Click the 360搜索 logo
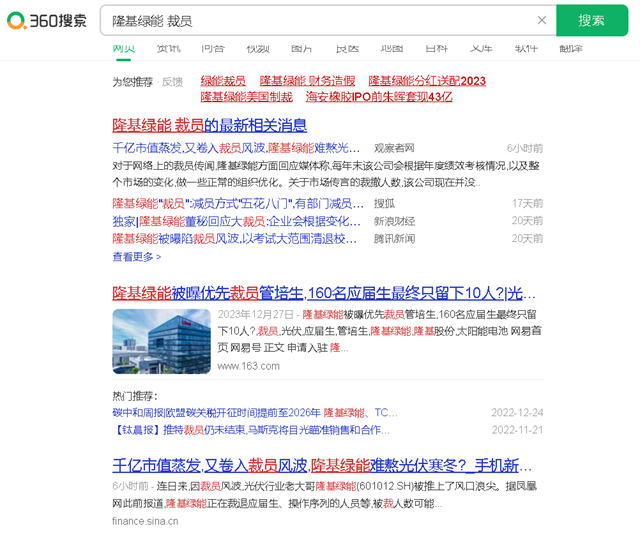Screen dimensions: 640x540 [x=47, y=20]
